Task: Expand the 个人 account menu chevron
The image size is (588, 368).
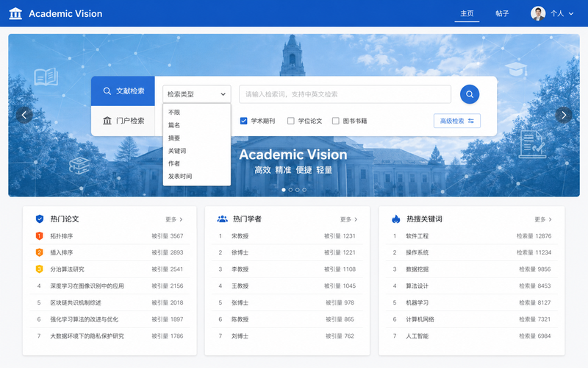Action: click(x=571, y=13)
